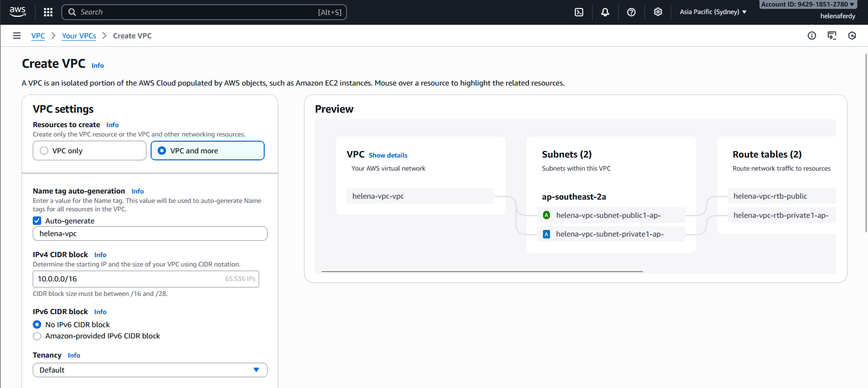Open the info panel circle icon
This screenshot has height=388, width=868.
[812, 36]
